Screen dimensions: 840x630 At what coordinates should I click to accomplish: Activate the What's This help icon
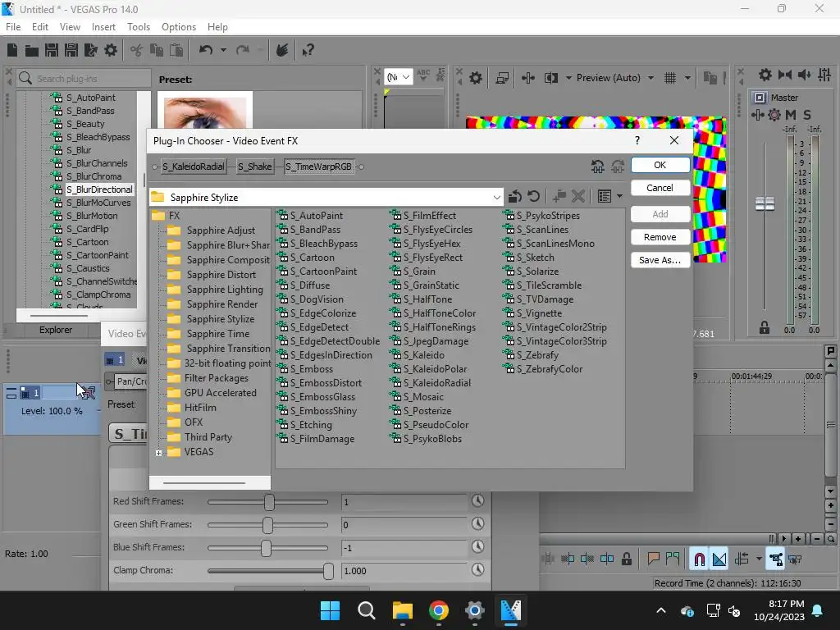click(308, 50)
